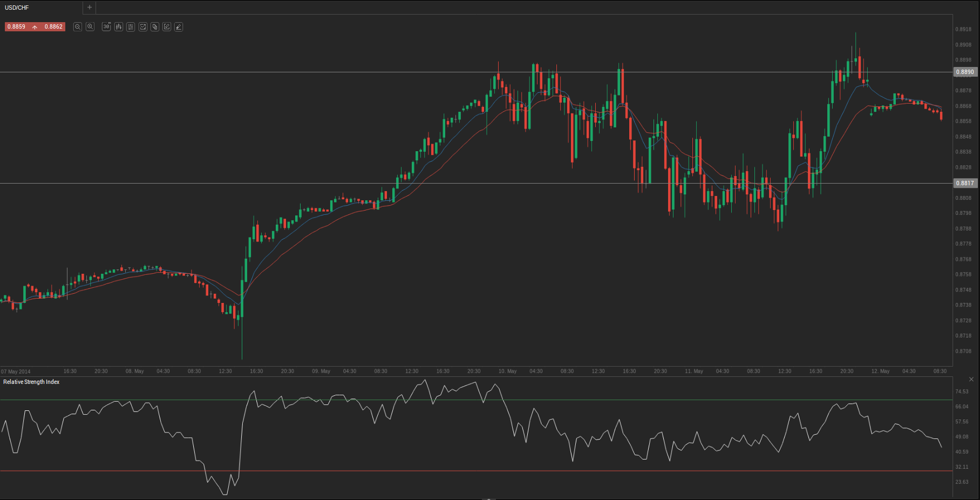Click the 0.8862 buy price button
Screen dimensions: 980x500
point(53,26)
